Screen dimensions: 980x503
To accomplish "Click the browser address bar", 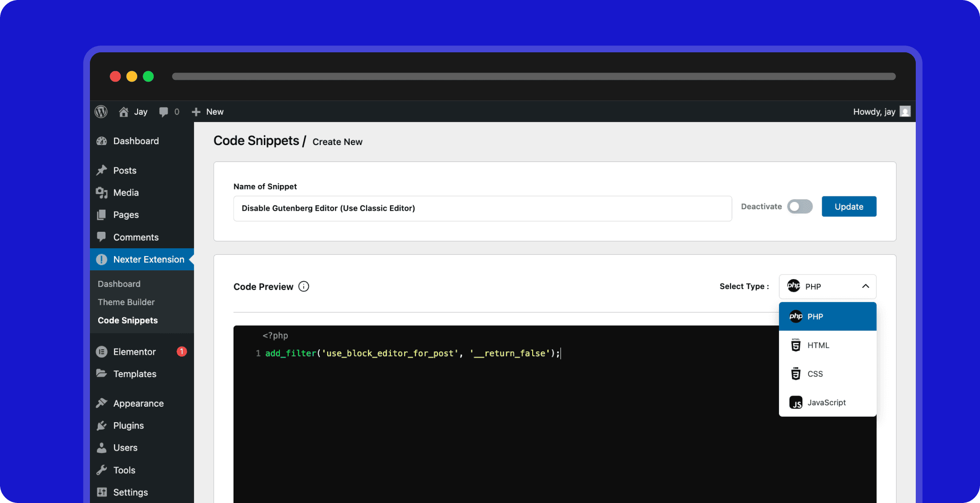I will pos(534,76).
